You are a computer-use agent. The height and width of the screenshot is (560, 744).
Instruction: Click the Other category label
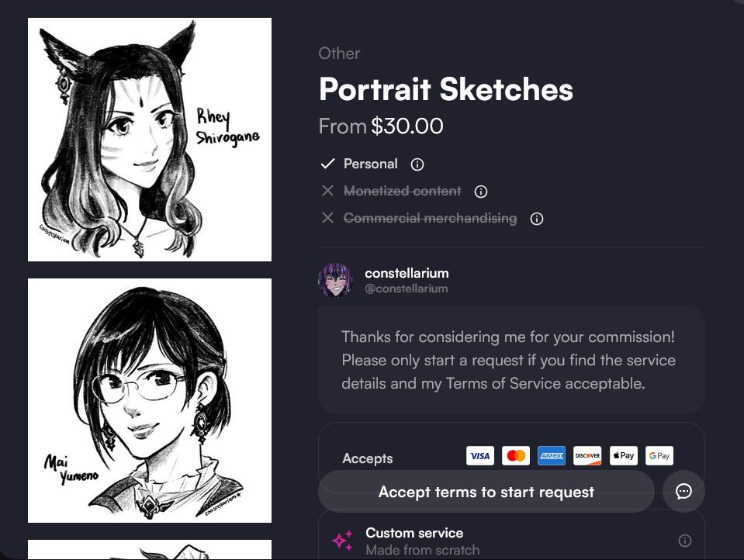pos(339,54)
